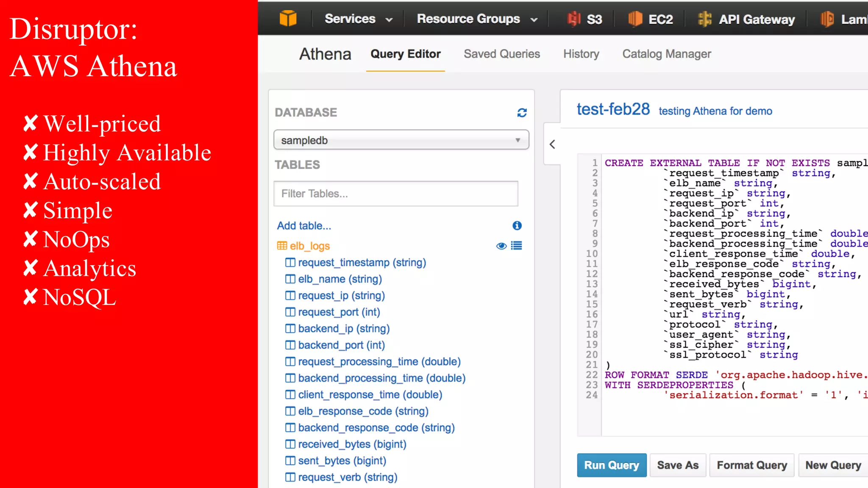The image size is (868, 488).
Task: Click line 1 of the query editor
Action: click(x=736, y=163)
